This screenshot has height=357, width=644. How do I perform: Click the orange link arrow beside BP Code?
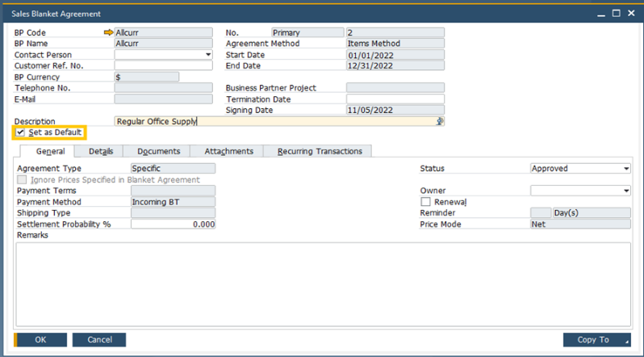(109, 33)
